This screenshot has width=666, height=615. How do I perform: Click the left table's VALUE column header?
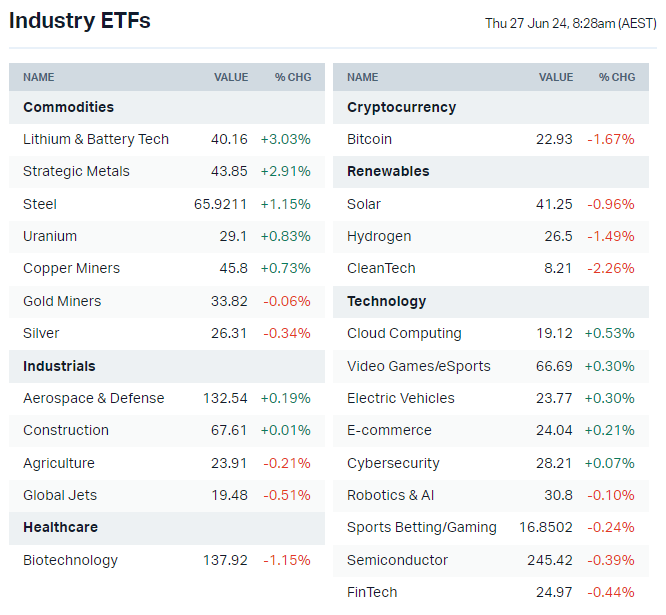click(x=231, y=77)
